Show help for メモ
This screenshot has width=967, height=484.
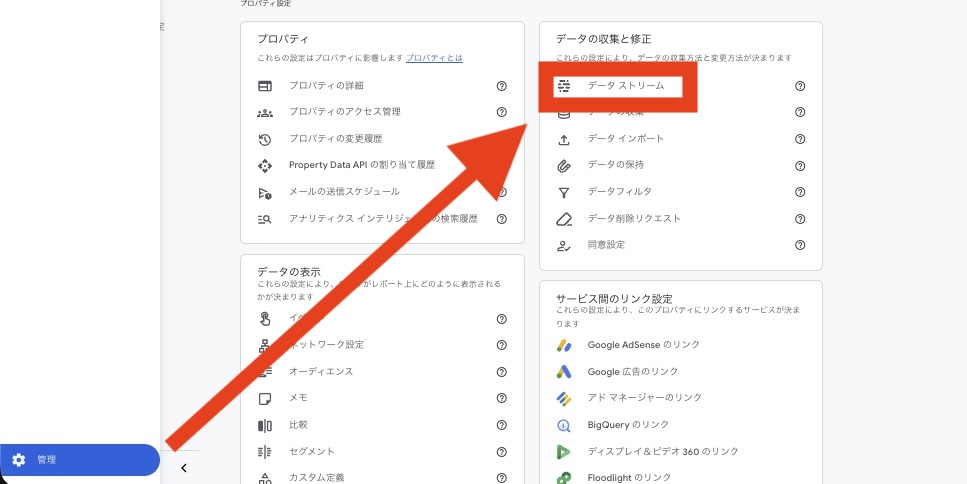tap(501, 398)
